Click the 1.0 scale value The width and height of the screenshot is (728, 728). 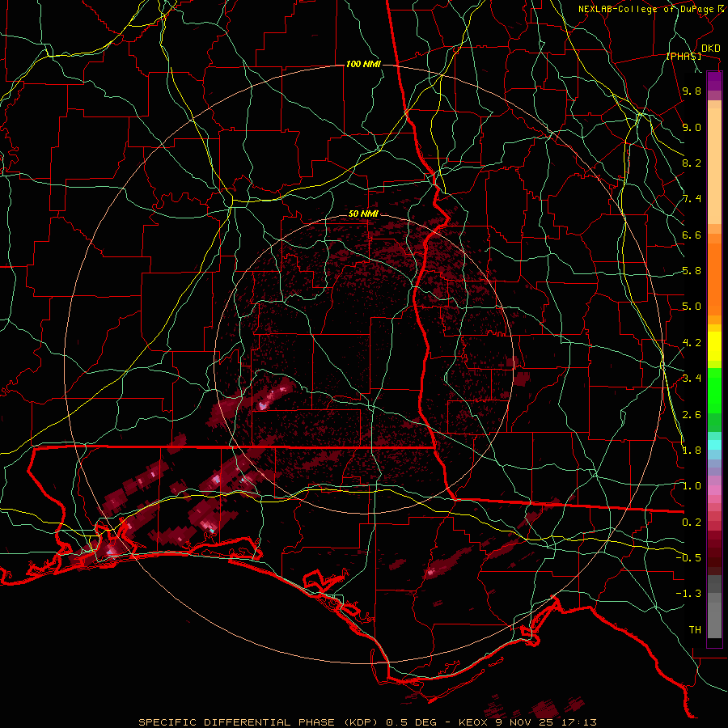pos(692,486)
